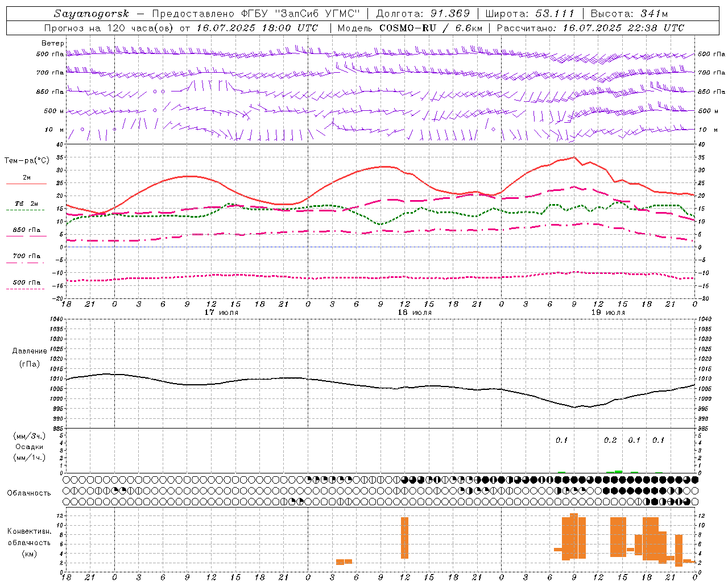Click the Рассчитано: 16.07.2025 22:38 UTC text
This screenshot has width=728, height=582.
coord(590,28)
